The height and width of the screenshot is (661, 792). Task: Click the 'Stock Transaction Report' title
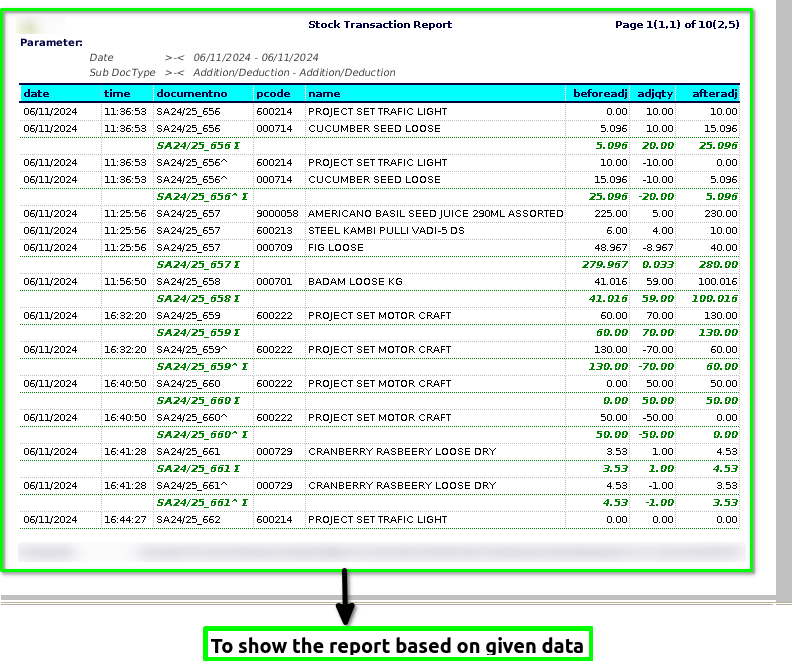380,24
